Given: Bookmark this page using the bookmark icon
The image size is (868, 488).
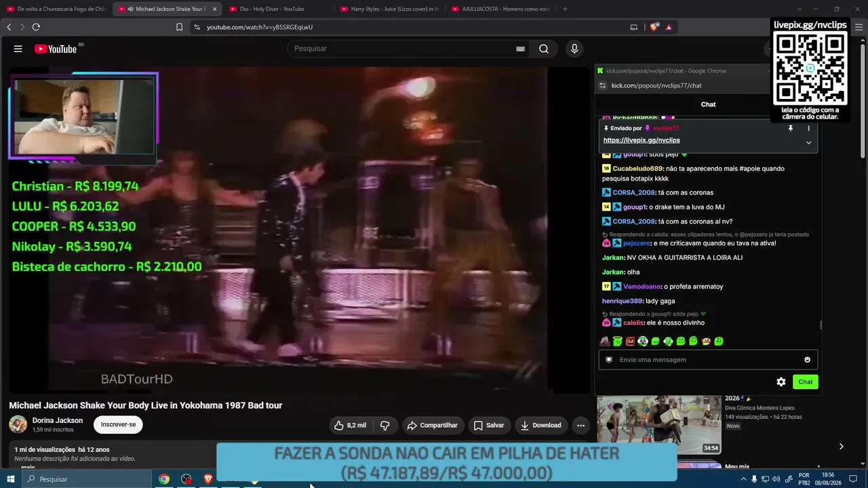Looking at the screenshot, I should (179, 27).
